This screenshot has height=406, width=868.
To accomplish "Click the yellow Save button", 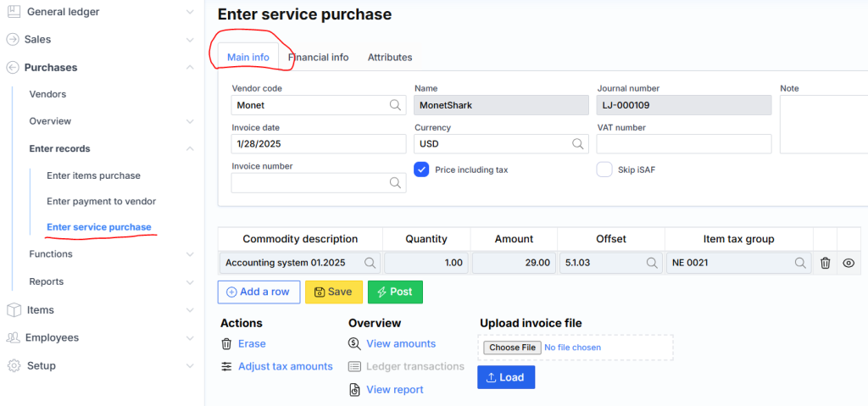I will (333, 292).
